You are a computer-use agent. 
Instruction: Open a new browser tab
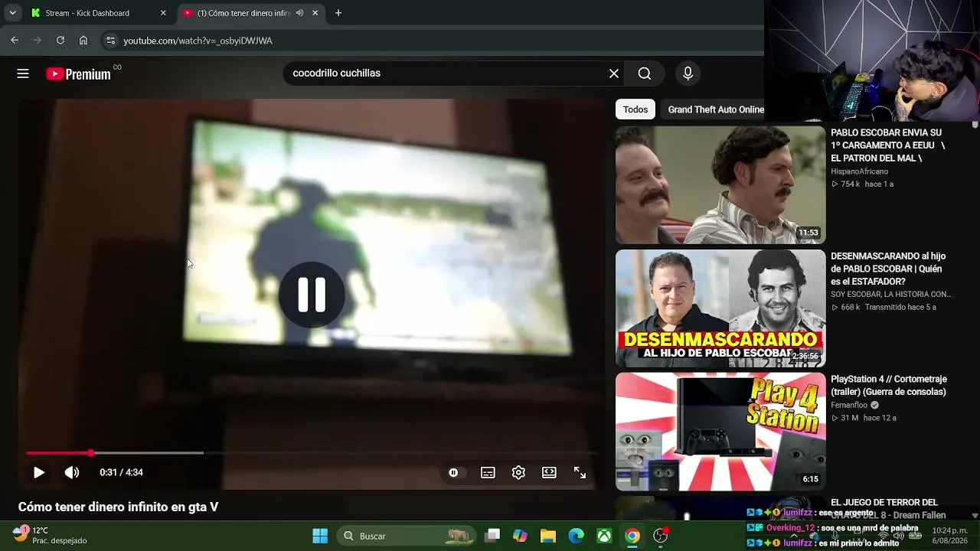[338, 13]
